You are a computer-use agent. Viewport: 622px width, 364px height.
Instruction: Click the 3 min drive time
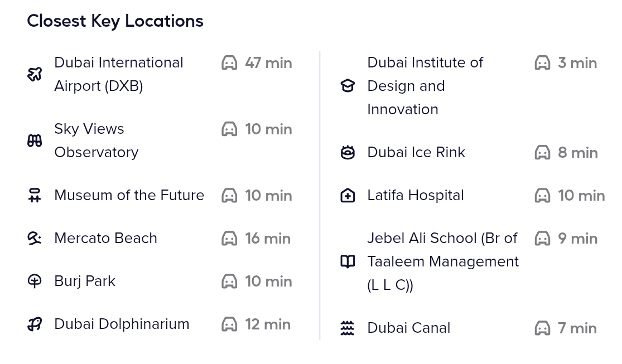click(x=577, y=63)
